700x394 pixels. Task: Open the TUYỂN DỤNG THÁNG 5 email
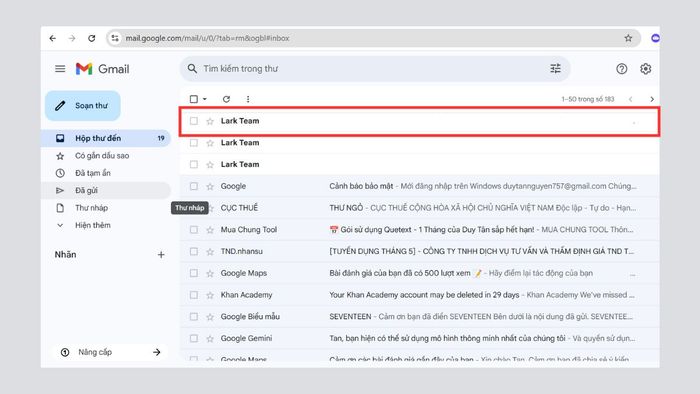point(420,252)
